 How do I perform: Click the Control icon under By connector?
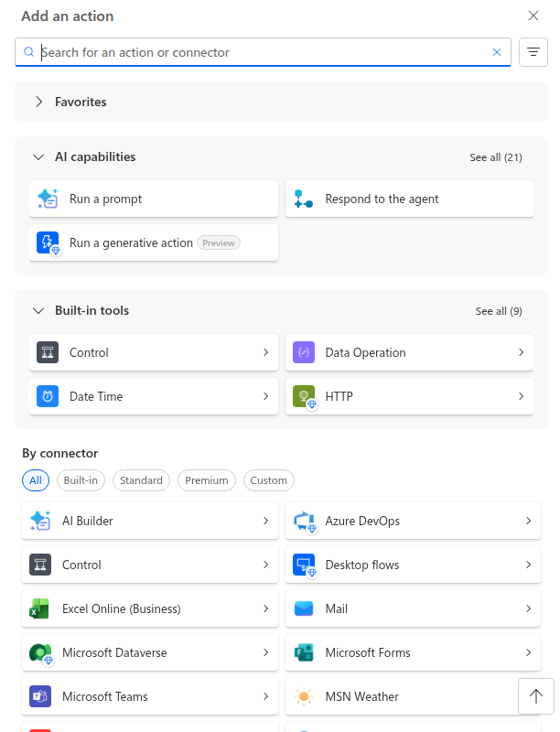(40, 565)
